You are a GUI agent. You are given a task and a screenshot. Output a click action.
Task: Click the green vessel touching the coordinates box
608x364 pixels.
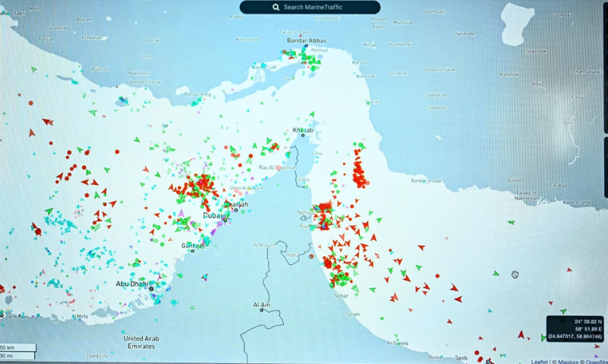point(543,338)
